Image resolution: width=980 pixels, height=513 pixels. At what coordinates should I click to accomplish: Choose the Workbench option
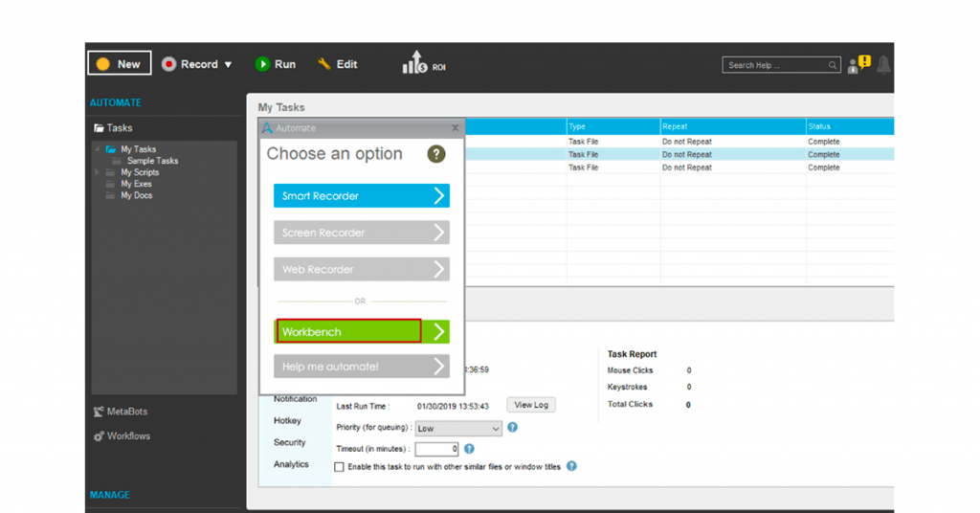tap(361, 331)
